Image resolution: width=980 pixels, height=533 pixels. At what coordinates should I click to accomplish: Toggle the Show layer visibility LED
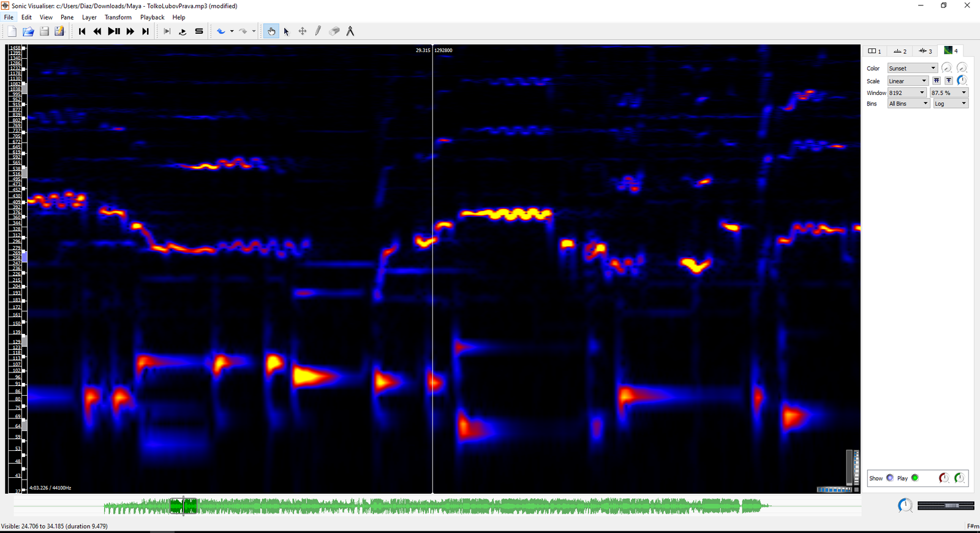click(890, 478)
